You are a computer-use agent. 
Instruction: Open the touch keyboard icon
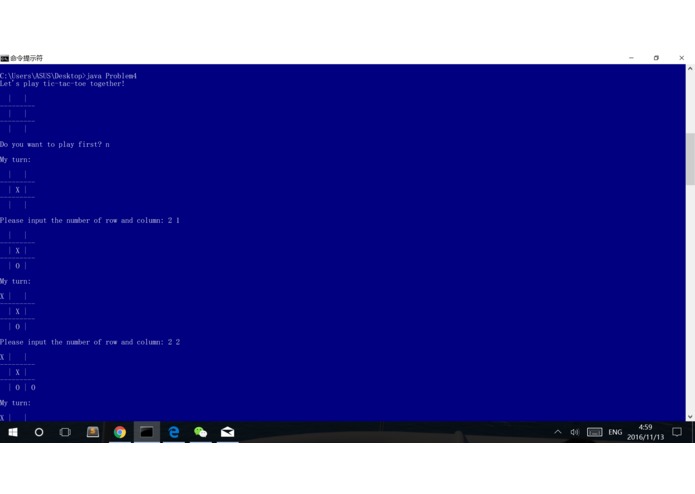pos(594,432)
